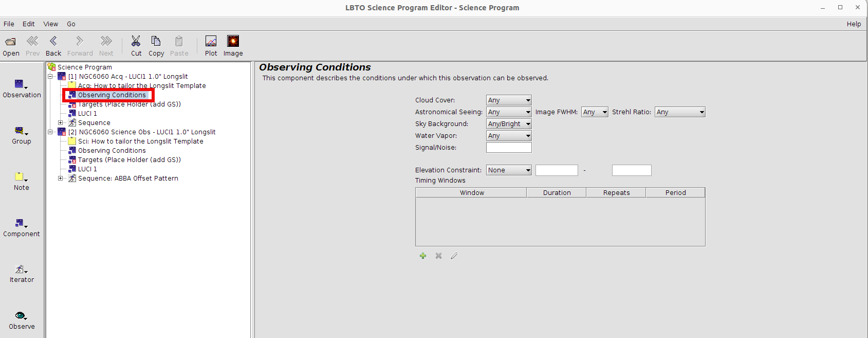The height and width of the screenshot is (338, 868).
Task: Collapse the NGC6060 Acq observation node
Action: [50, 77]
